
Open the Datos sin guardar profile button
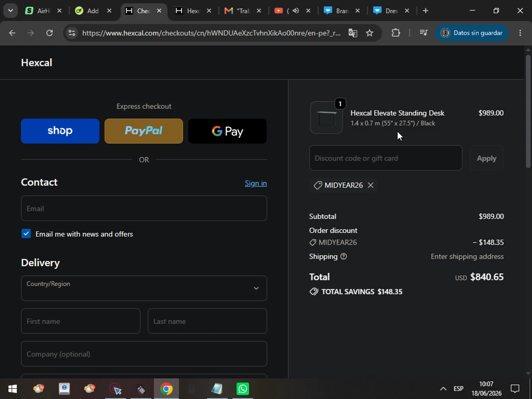(472, 33)
